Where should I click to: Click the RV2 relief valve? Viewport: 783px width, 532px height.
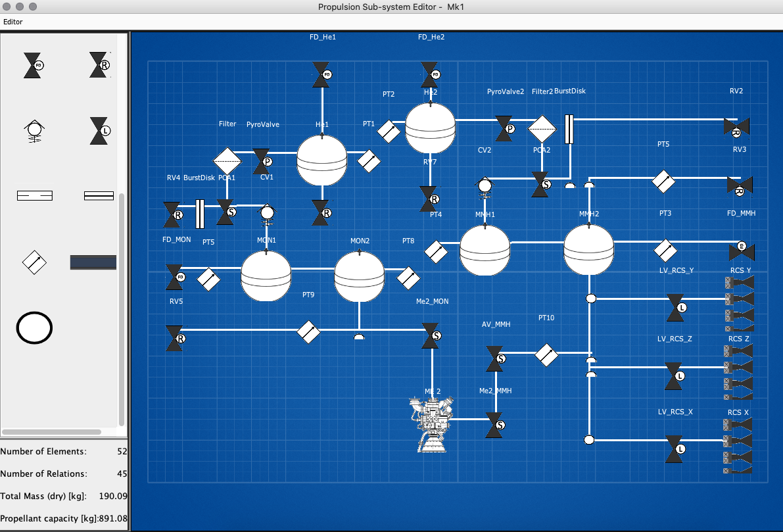(736, 127)
